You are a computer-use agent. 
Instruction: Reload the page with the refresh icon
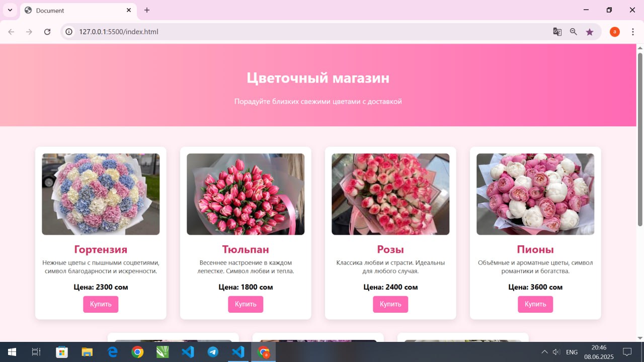point(47,32)
